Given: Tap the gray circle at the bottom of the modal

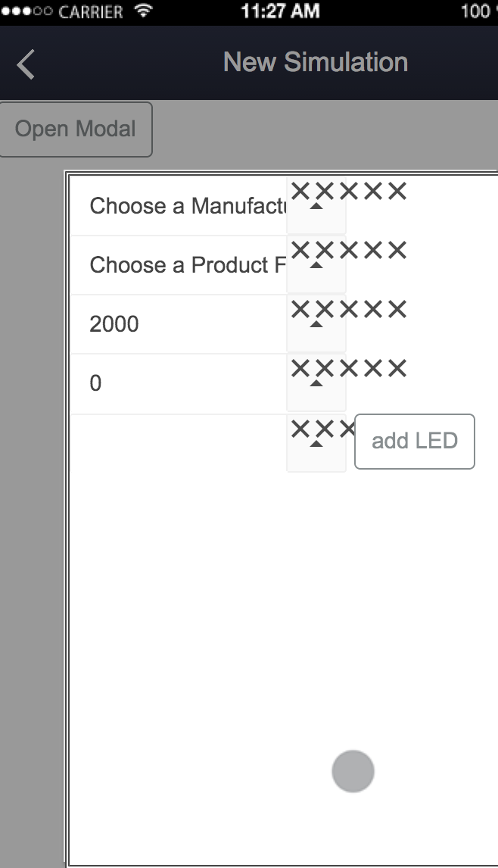Looking at the screenshot, I should (x=353, y=771).
